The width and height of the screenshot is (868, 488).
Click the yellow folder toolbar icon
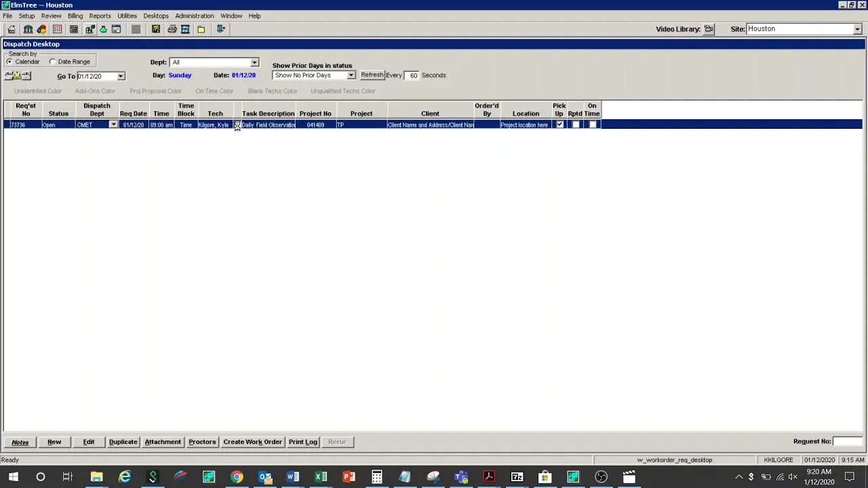point(201,29)
